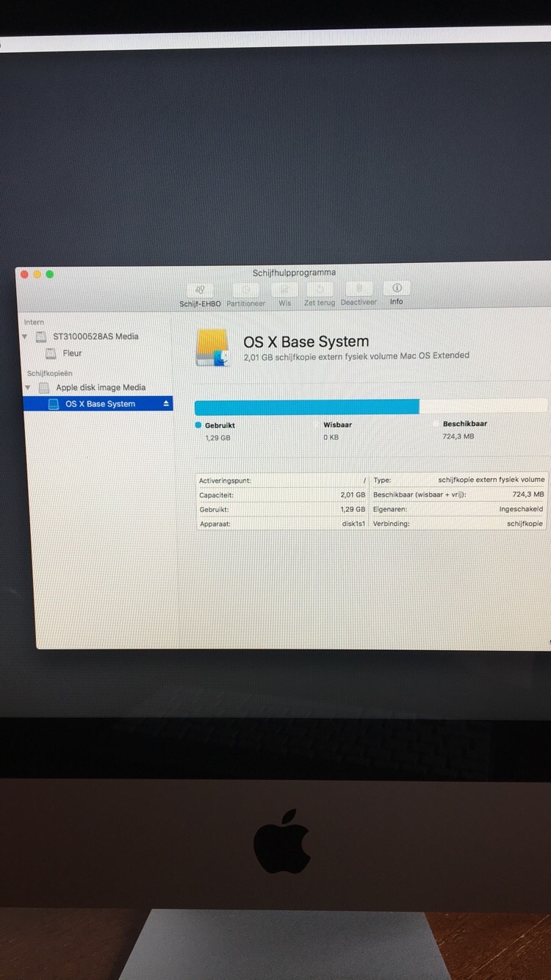Image resolution: width=551 pixels, height=980 pixels.
Task: Click the Gebruikt 1,29 GB legend value
Action: [x=217, y=438]
